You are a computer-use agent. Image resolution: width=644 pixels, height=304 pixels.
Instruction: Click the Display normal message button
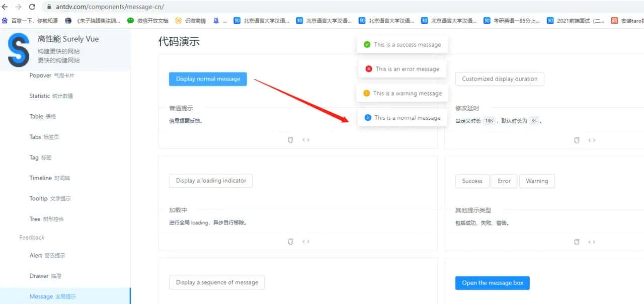point(208,79)
